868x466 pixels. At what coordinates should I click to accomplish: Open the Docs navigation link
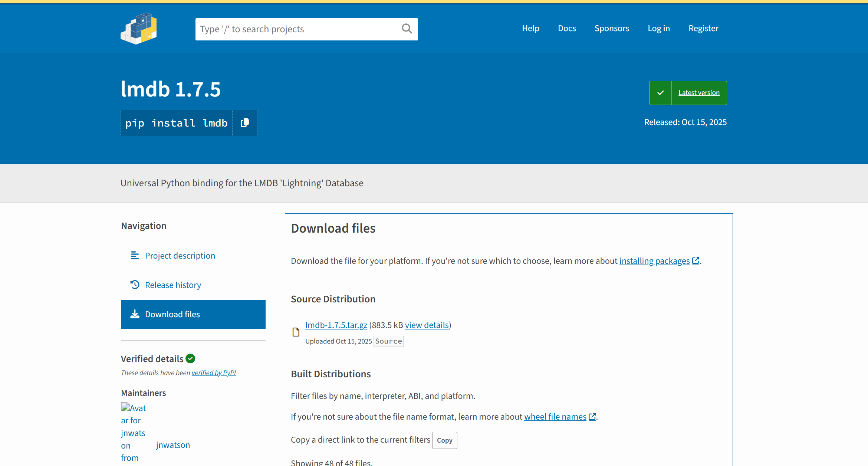point(567,29)
